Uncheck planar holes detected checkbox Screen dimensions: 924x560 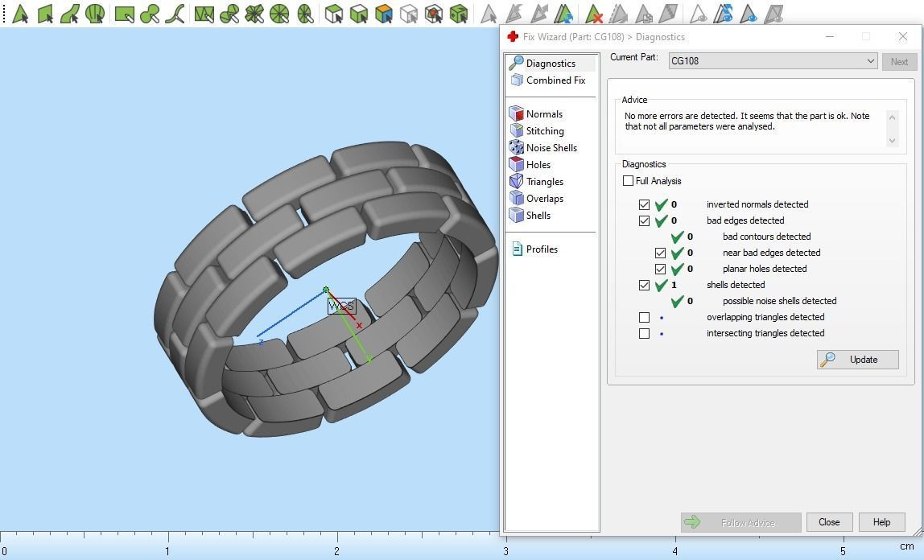click(x=660, y=269)
